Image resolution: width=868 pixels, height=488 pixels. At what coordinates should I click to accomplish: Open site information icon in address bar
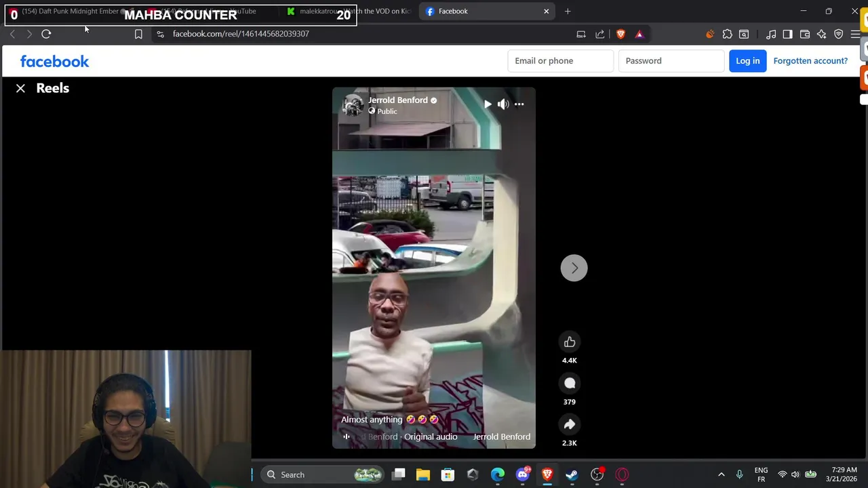click(160, 34)
